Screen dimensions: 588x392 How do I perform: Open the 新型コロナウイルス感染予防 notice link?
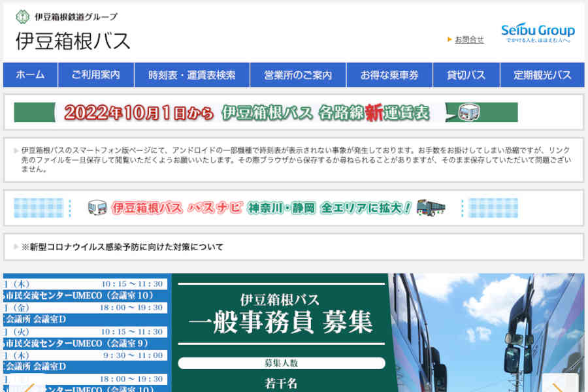[x=122, y=247]
